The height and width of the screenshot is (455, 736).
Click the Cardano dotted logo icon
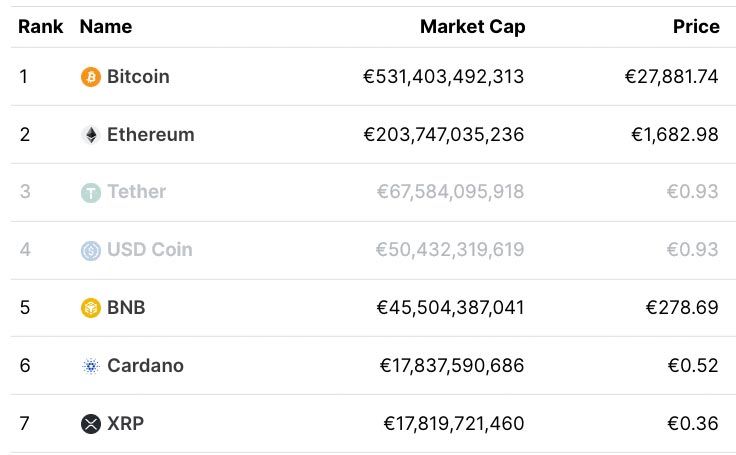pos(91,366)
